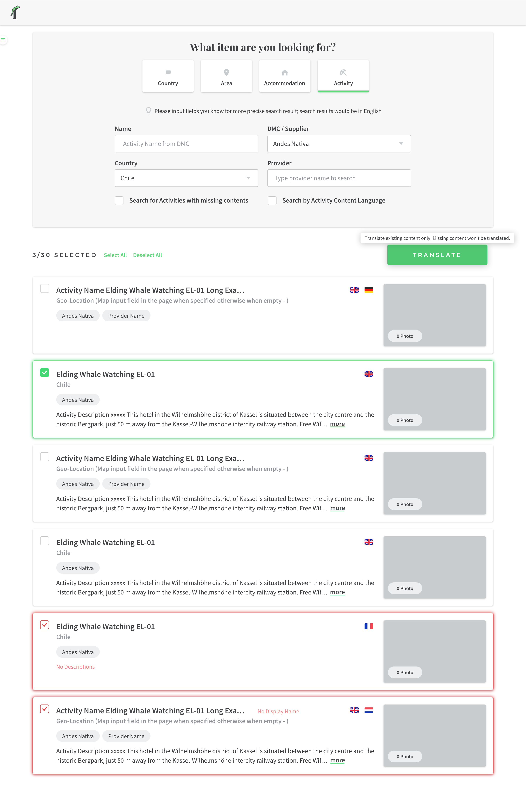
Task: Switch to the Accommodation tab
Action: [x=285, y=76]
